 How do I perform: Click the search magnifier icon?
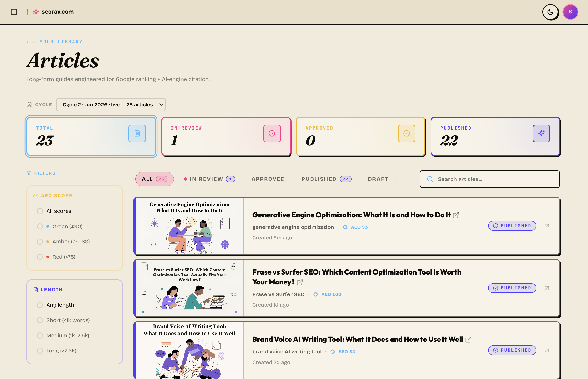[430, 179]
